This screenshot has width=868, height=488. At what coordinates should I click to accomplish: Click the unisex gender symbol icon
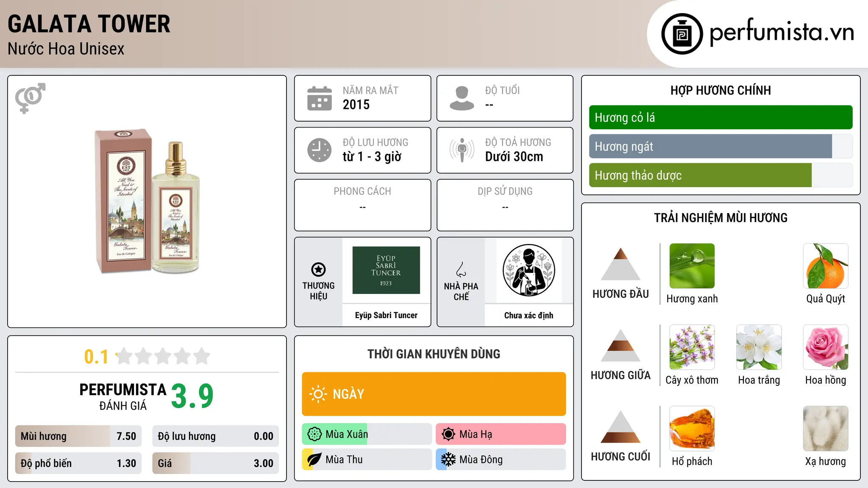[30, 98]
